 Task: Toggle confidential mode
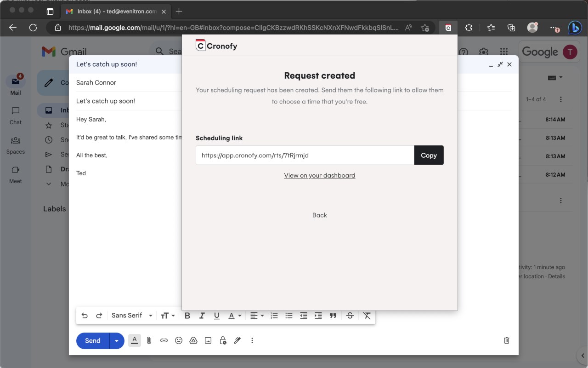(x=223, y=340)
